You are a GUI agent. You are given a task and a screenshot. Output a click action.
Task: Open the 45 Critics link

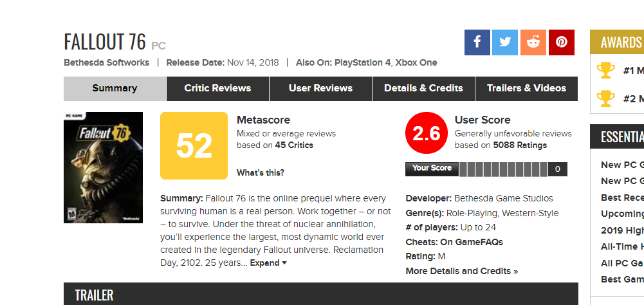coord(294,145)
